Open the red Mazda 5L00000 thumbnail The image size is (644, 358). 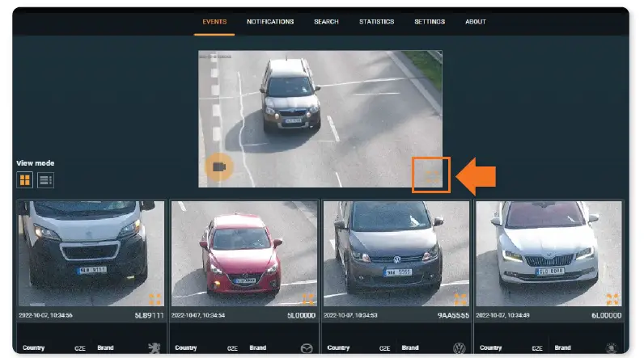pyautogui.click(x=244, y=254)
